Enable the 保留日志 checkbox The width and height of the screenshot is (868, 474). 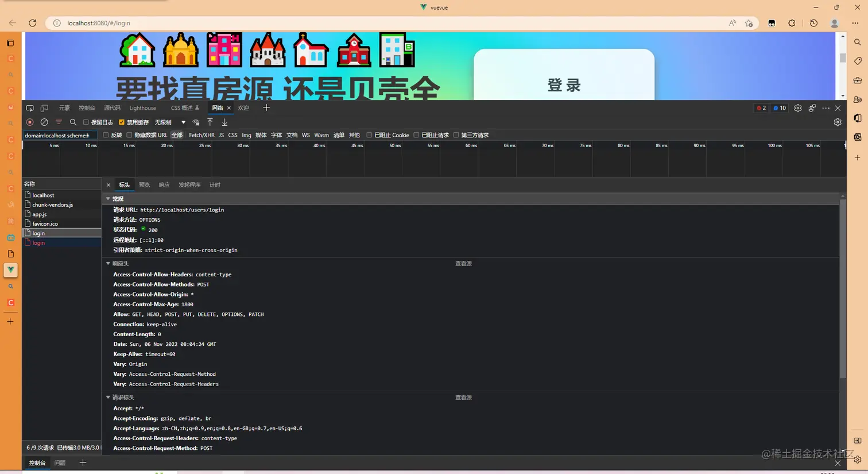click(86, 122)
